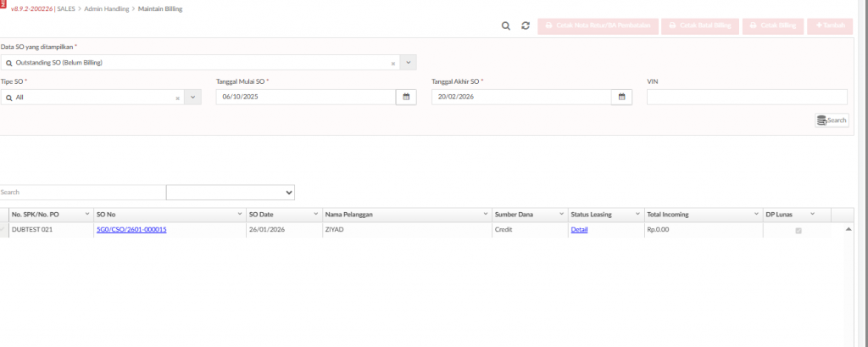Toggle the DP Lunas checkbox for ZIYAD
The image size is (868, 347).
click(798, 230)
